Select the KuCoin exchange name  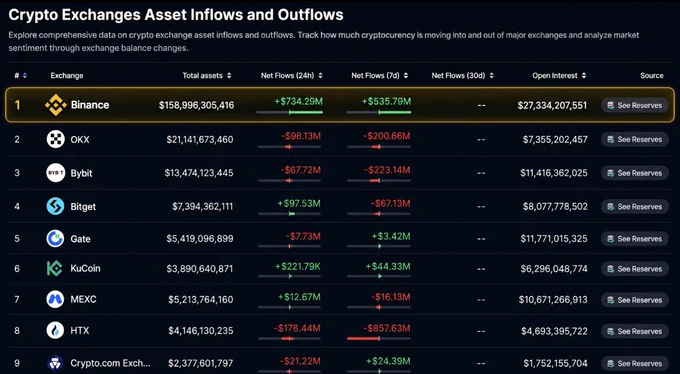pos(85,268)
